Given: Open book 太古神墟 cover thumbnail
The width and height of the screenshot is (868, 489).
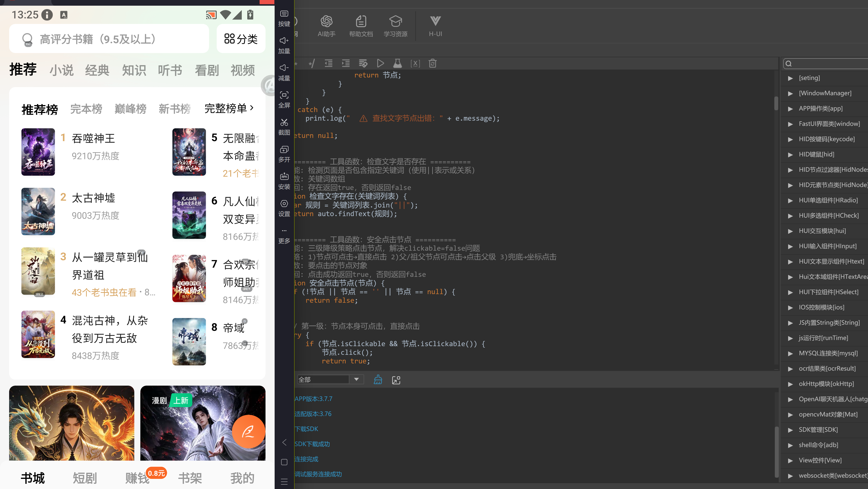Looking at the screenshot, I should [x=38, y=211].
